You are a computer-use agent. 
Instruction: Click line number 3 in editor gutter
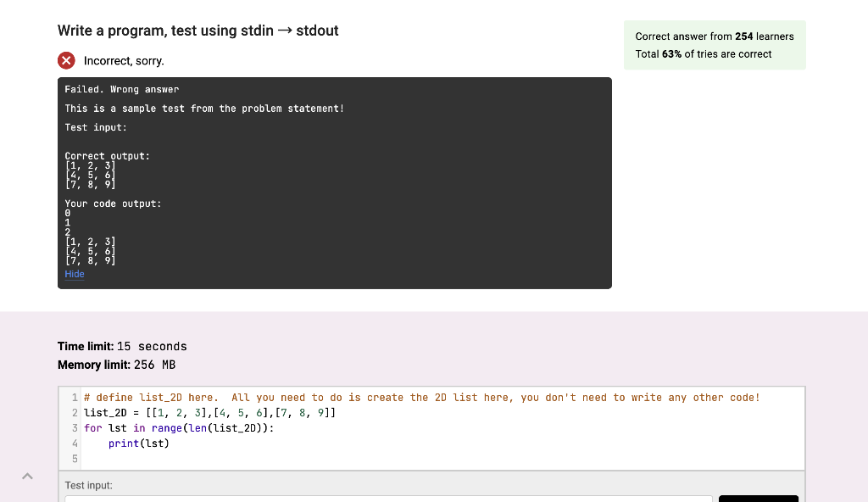click(75, 428)
